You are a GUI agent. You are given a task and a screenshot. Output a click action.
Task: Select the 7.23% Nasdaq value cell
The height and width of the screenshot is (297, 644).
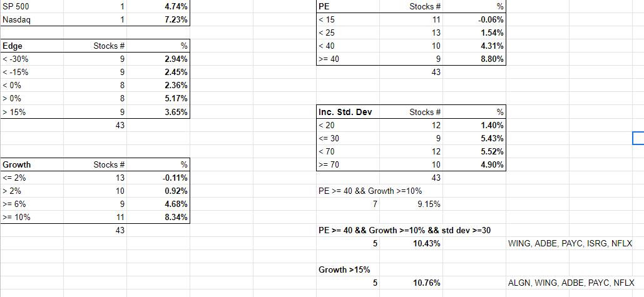point(159,19)
